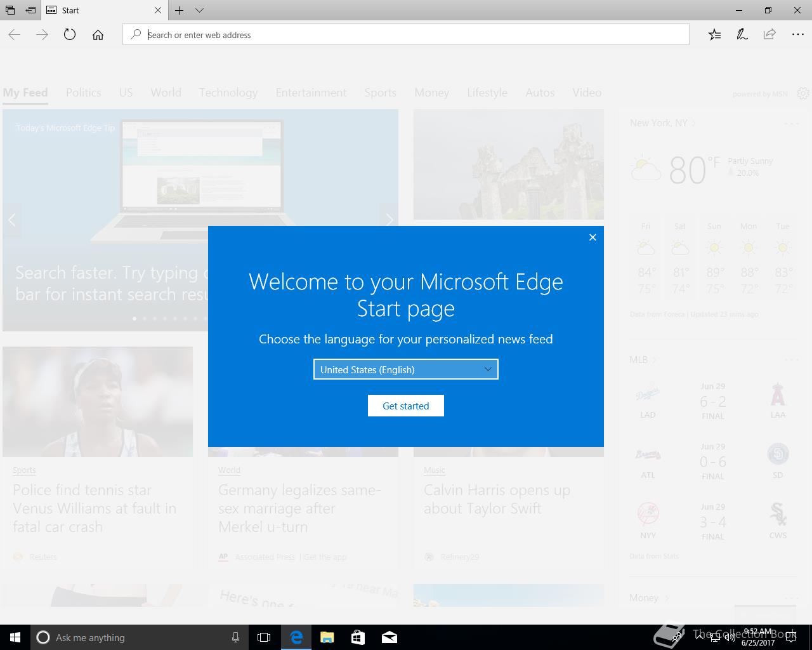Open weather card more options ellipsis
The width and height of the screenshot is (812, 650).
coord(791,123)
